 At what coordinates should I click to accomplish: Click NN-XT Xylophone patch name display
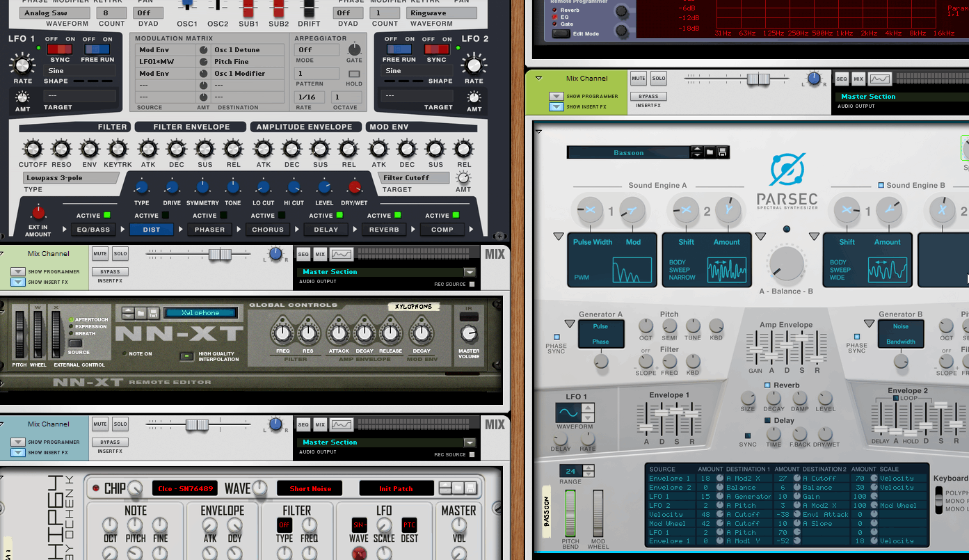click(200, 313)
